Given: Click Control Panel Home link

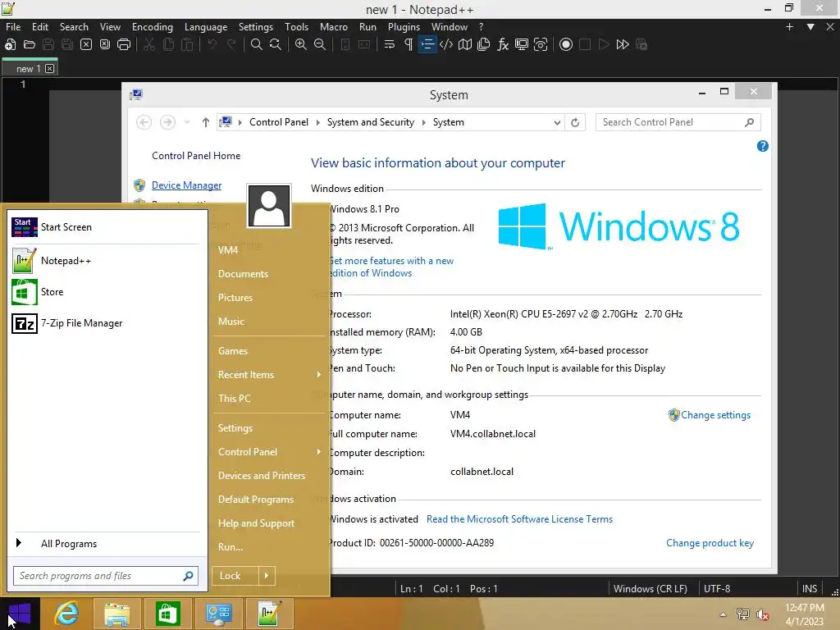Looking at the screenshot, I should pyautogui.click(x=196, y=156).
